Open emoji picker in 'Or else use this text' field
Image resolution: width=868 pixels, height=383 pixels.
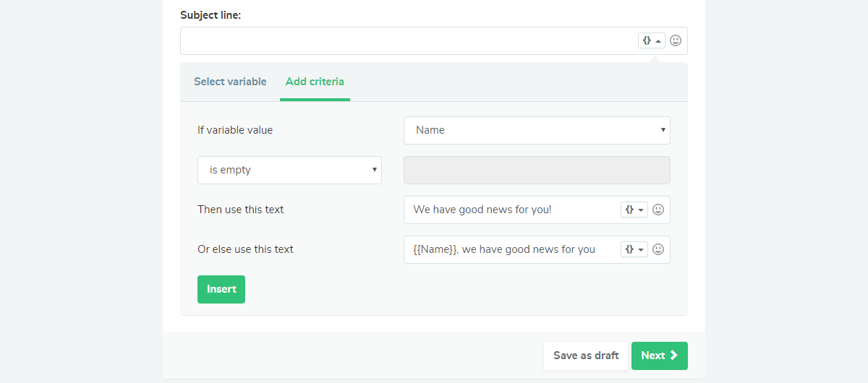(x=658, y=249)
